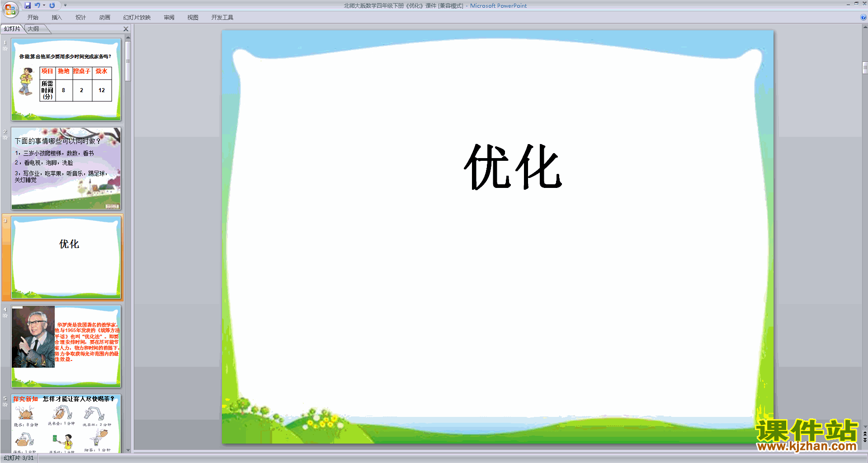868x463 pixels.
Task: Open the 设计 ribbon tab
Action: [80, 18]
